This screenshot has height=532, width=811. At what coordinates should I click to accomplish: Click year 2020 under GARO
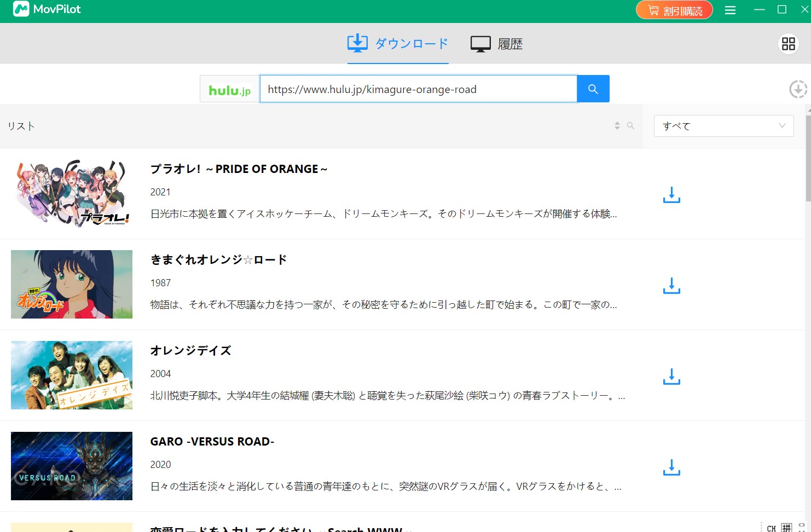coord(160,465)
